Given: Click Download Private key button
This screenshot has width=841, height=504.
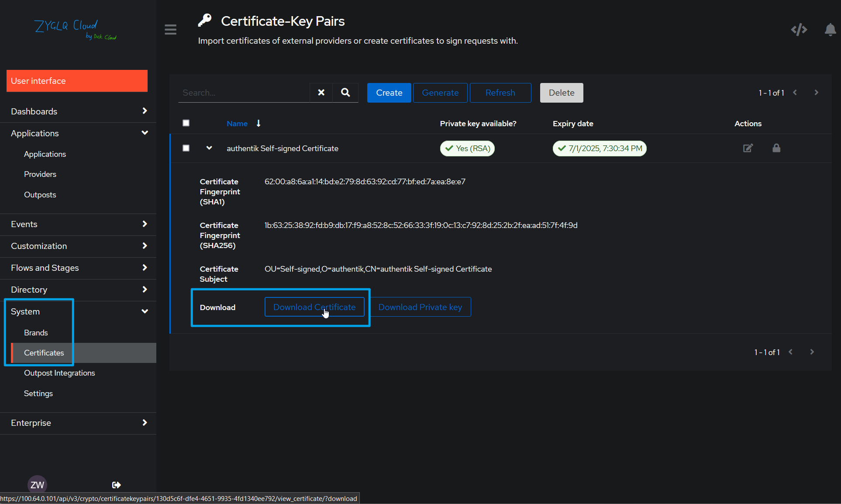Looking at the screenshot, I should 420,307.
